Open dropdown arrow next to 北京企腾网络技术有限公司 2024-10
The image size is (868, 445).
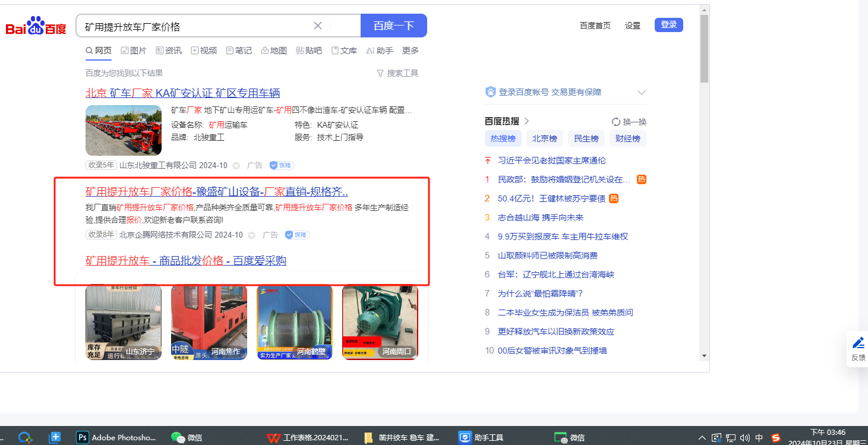coord(251,235)
